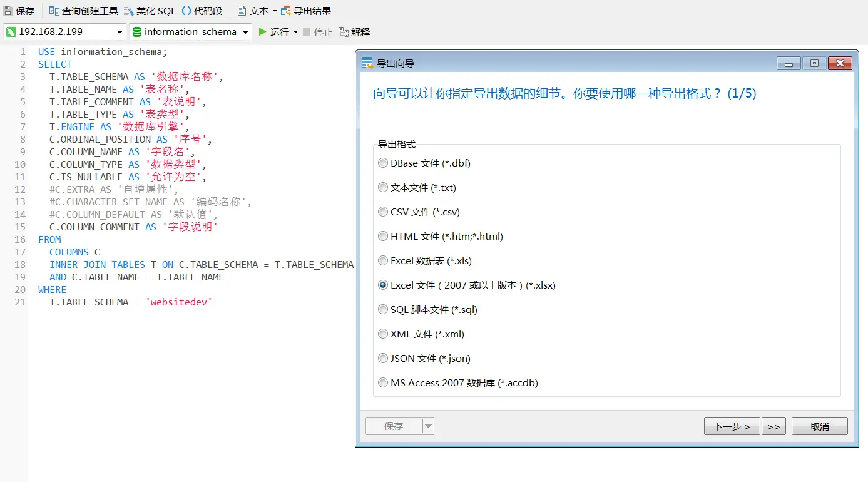The image size is (868, 482).
Task: Click '字段说明' alias on line 15
Action: pyautogui.click(x=190, y=227)
